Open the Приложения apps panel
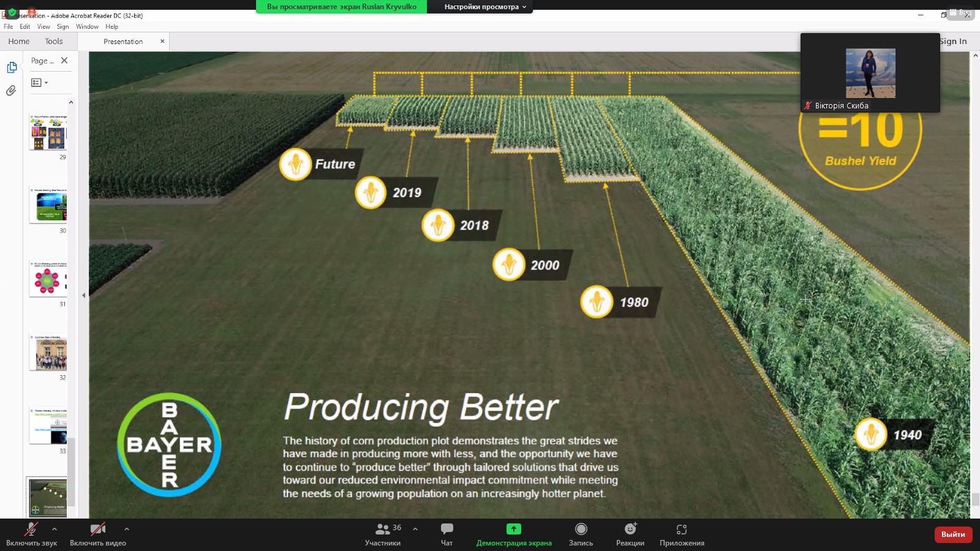The width and height of the screenshot is (980, 551). tap(682, 534)
